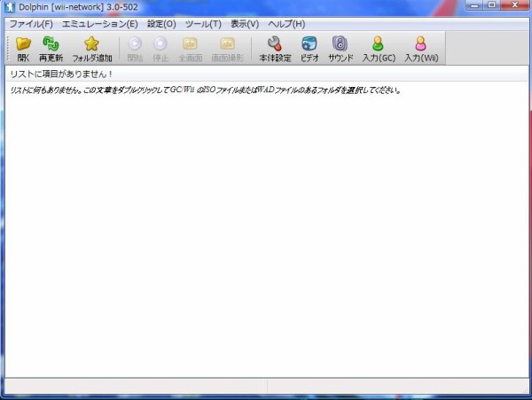
Task: Open 入力(GC) GameCube controller settings
Action: pyautogui.click(x=379, y=49)
